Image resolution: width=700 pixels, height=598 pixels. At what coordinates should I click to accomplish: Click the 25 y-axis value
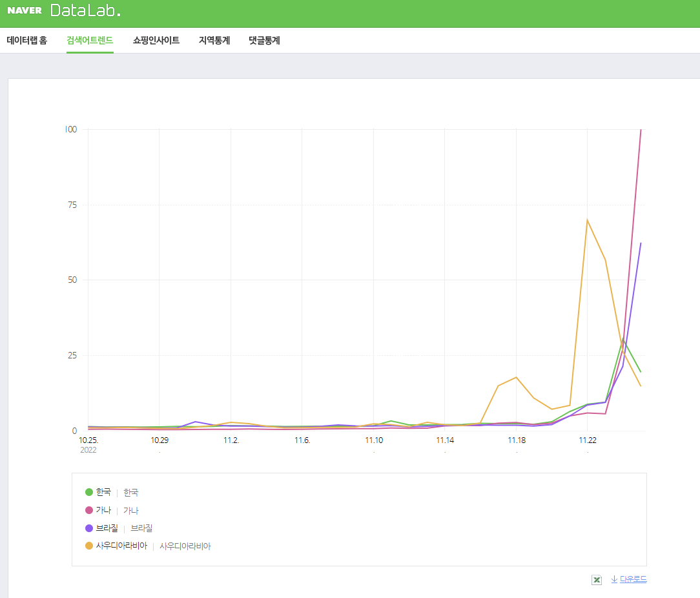72,355
